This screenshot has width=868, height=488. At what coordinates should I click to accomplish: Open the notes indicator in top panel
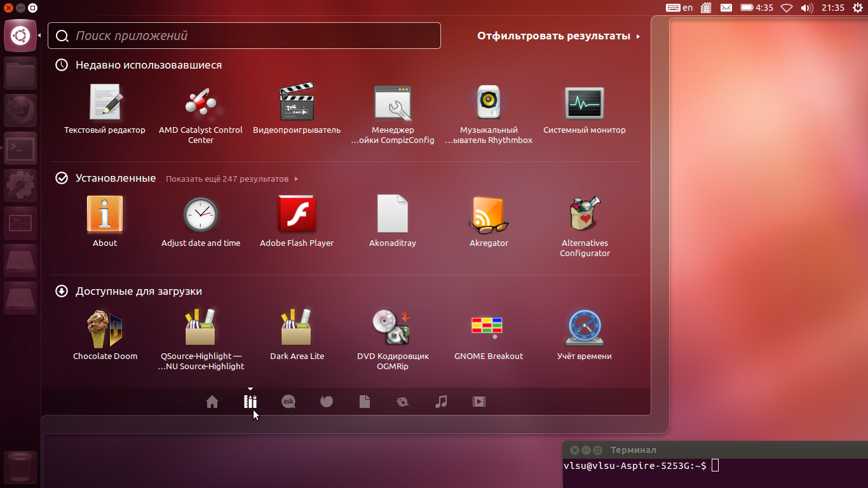[706, 8]
